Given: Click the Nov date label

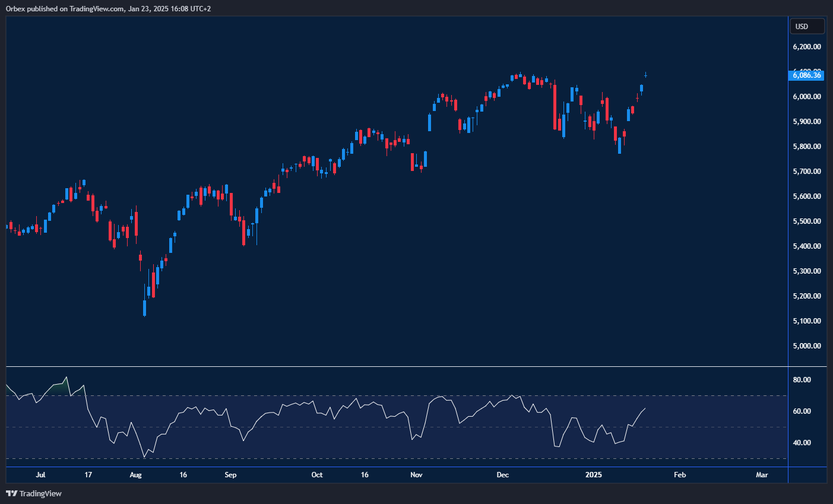Looking at the screenshot, I should point(416,475).
